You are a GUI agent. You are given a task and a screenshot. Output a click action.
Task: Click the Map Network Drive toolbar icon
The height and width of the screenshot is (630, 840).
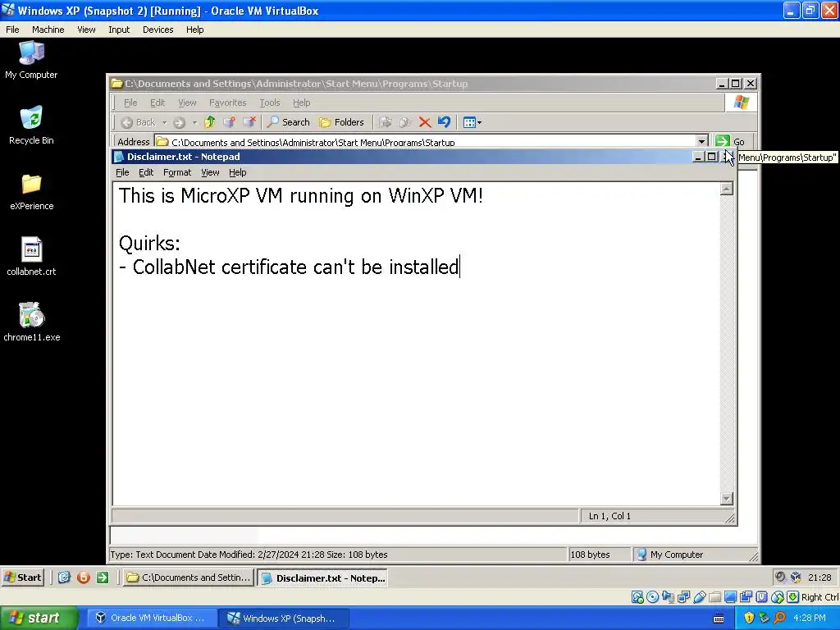pyautogui.click(x=230, y=122)
